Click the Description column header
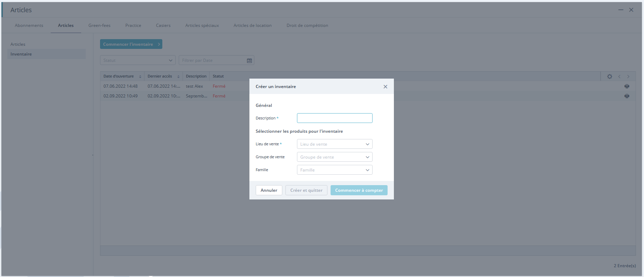The height and width of the screenshot is (277, 644). pyautogui.click(x=196, y=76)
